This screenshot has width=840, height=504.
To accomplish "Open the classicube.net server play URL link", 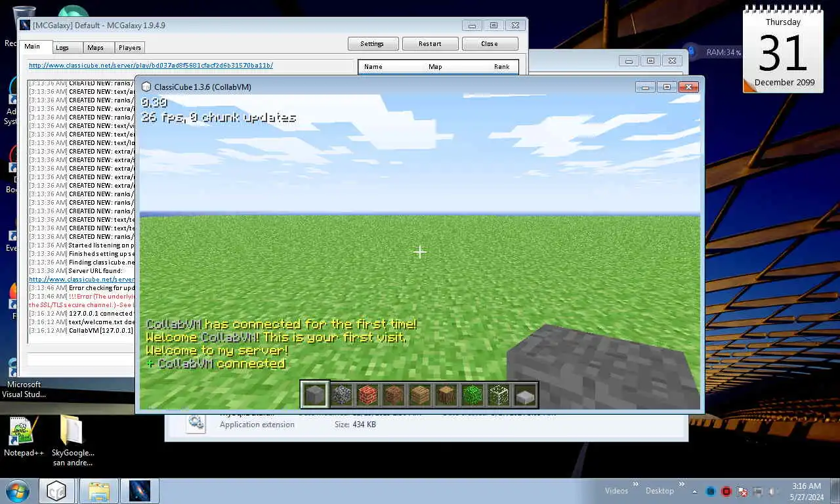I will [x=151, y=66].
